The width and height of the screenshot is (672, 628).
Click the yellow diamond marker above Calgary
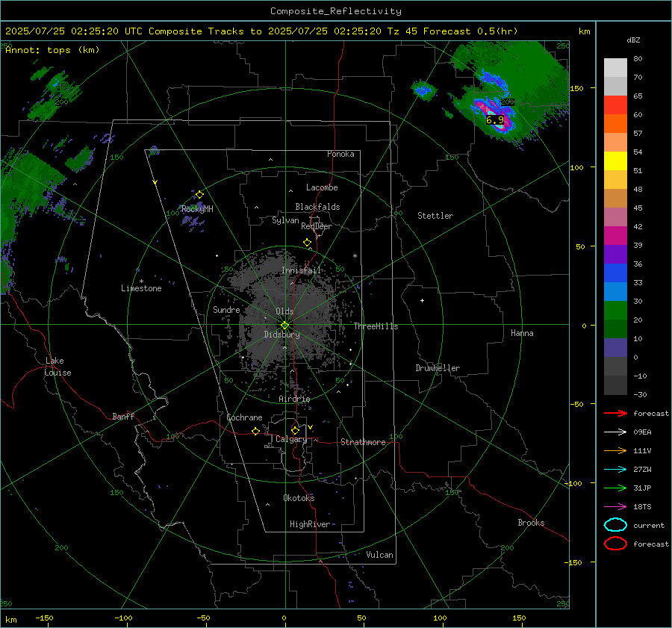295,430
